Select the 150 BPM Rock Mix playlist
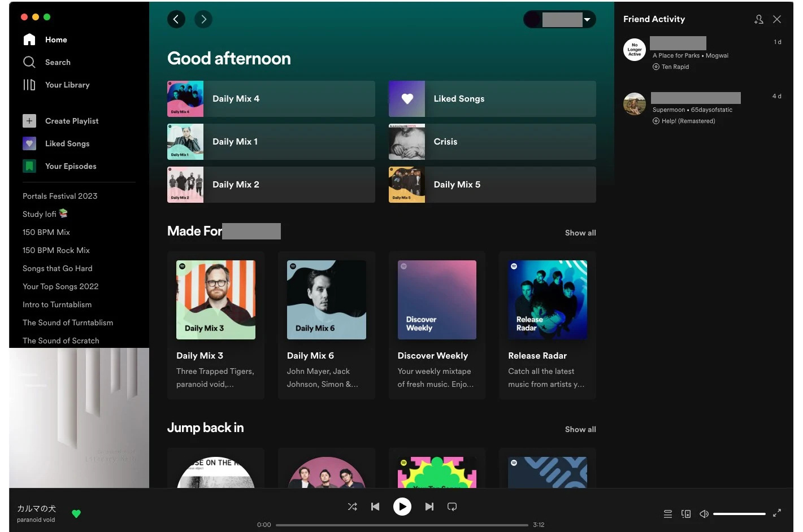This screenshot has height=532, width=803. (x=56, y=250)
